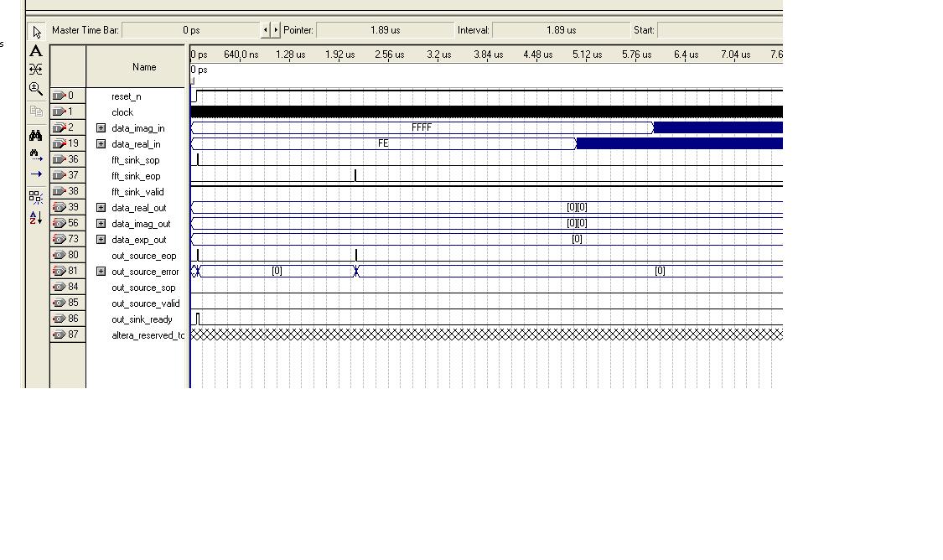Screen dimensions: 943x560
Task: Click the Sort A-Z icon
Action: pyautogui.click(x=36, y=218)
